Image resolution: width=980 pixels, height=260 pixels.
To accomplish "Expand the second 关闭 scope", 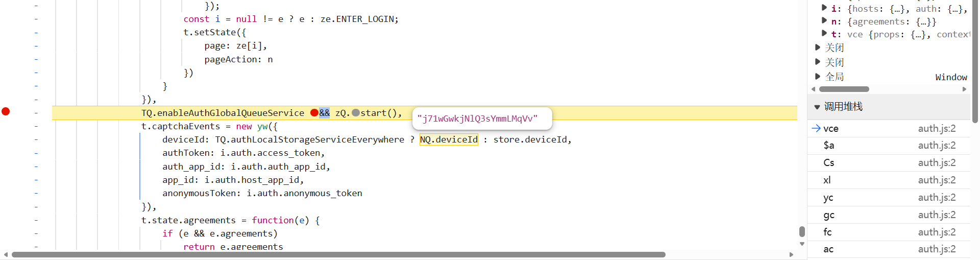I will (x=818, y=62).
